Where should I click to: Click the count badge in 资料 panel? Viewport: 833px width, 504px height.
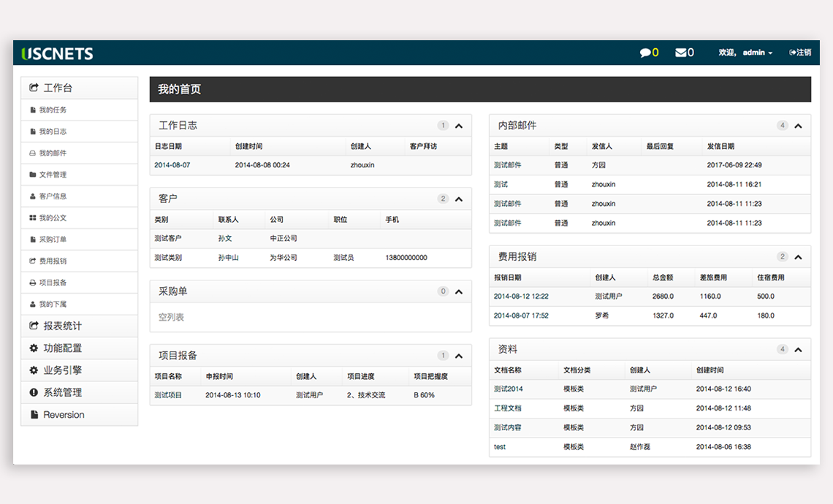pyautogui.click(x=782, y=349)
